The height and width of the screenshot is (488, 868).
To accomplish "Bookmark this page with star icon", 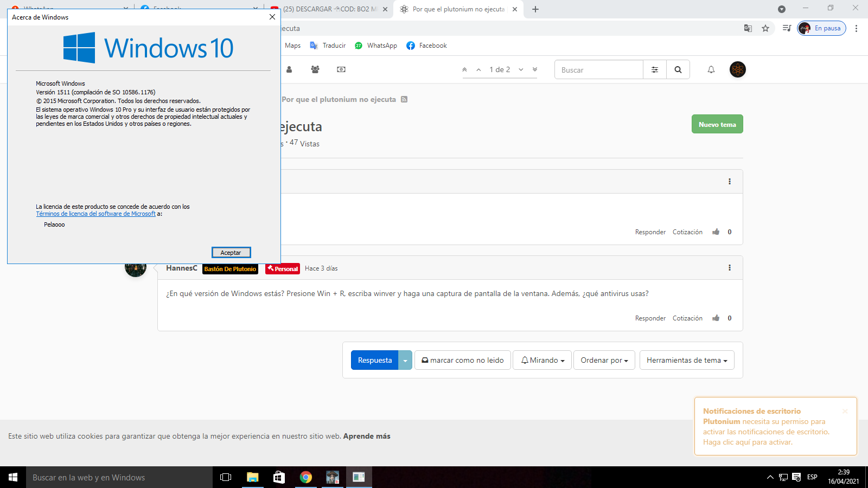I will [x=765, y=28].
